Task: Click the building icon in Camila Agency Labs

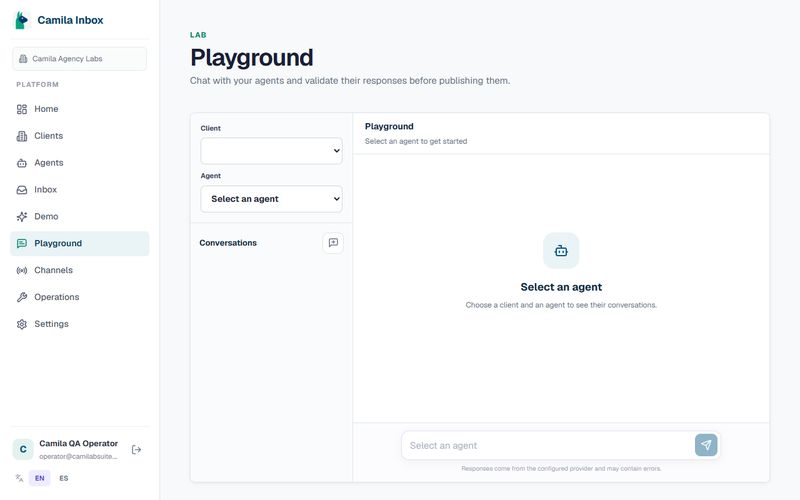Action: [23, 59]
